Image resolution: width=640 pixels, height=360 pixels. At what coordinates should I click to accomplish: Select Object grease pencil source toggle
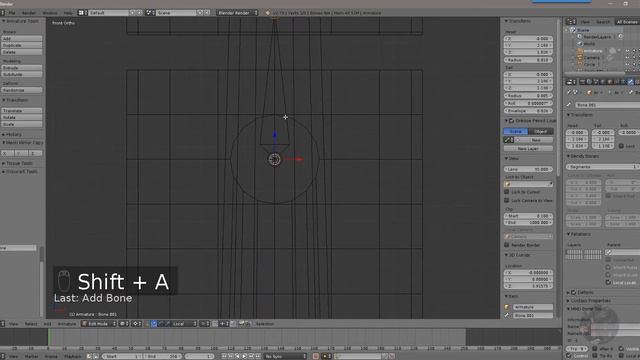tap(541, 131)
